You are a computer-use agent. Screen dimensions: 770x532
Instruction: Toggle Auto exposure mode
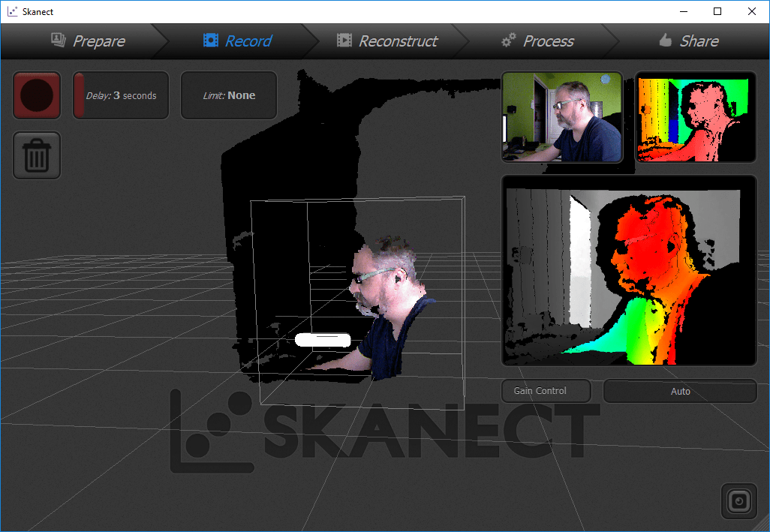679,391
